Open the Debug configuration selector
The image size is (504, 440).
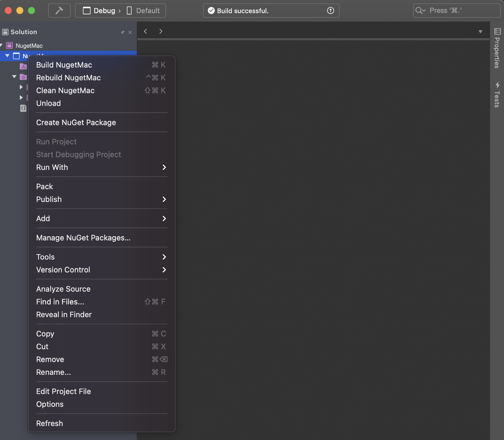click(99, 11)
